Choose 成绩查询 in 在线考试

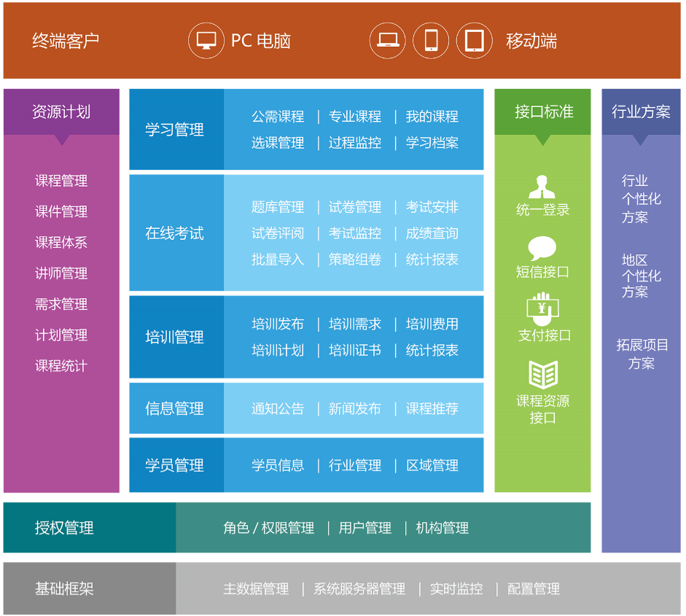point(432,233)
